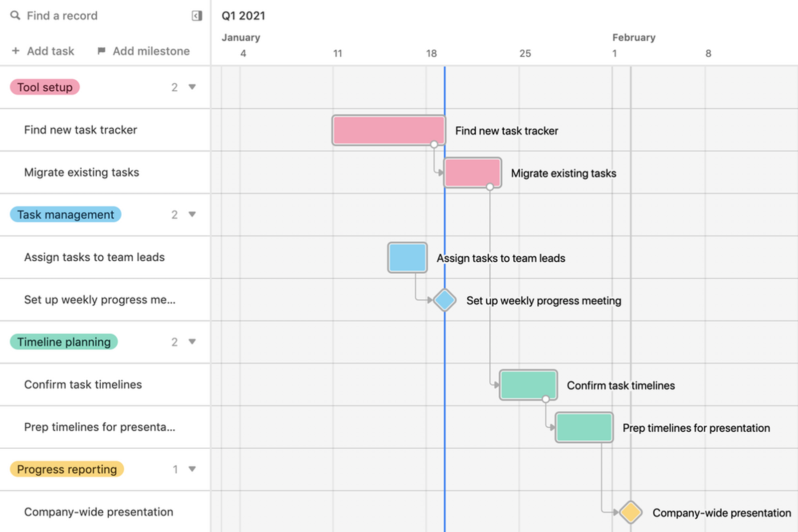Viewport: 798px width, 532px height.
Task: Open Confirm task timelines record in list
Action: 83,384
